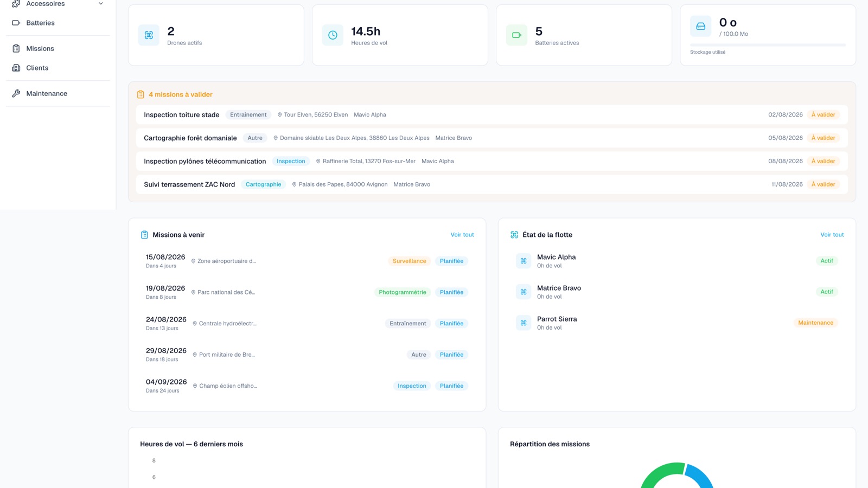
Task: Open Inspection pylônes télécommunication mission
Action: coord(492,161)
